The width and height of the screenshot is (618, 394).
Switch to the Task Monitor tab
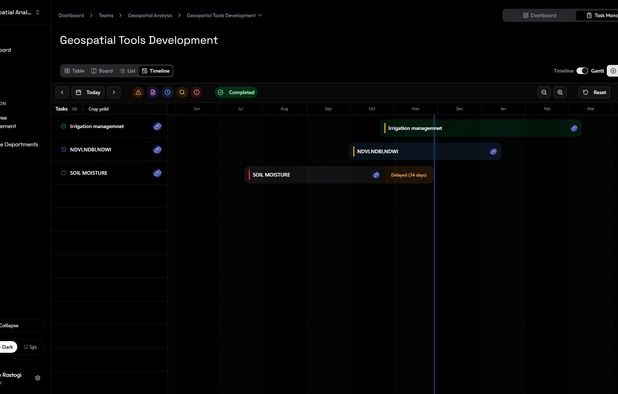point(597,15)
